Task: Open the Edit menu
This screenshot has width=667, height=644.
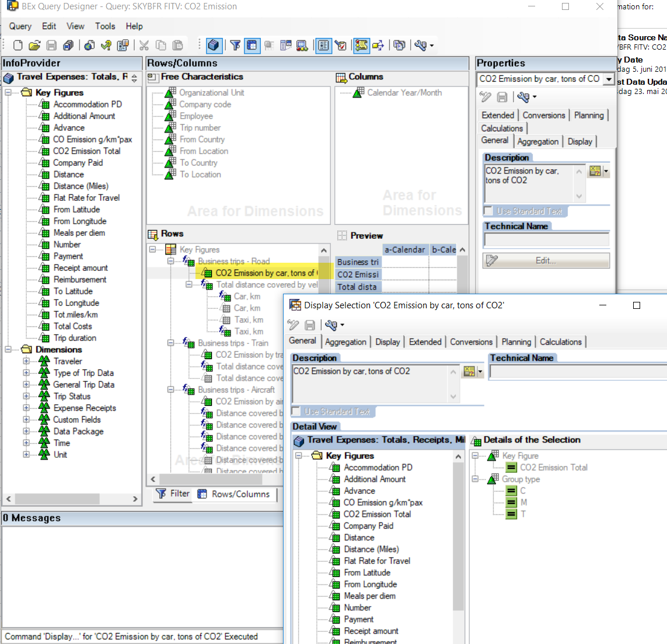Action: (x=49, y=26)
